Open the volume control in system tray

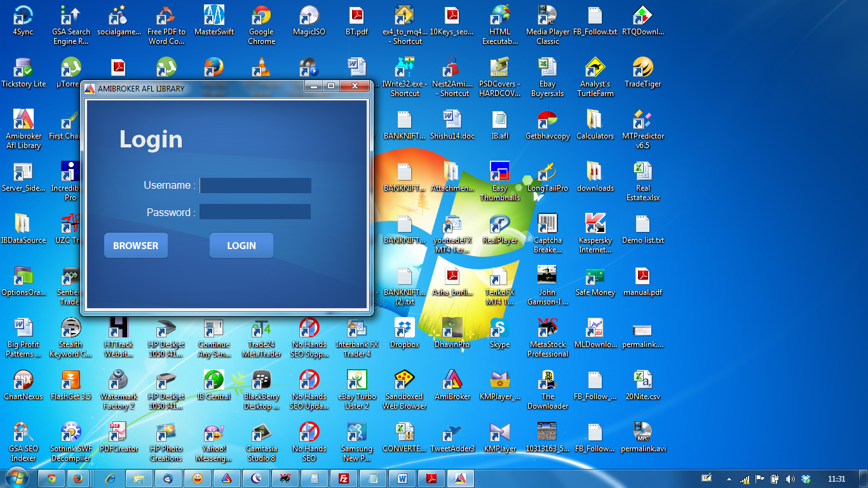pos(790,478)
